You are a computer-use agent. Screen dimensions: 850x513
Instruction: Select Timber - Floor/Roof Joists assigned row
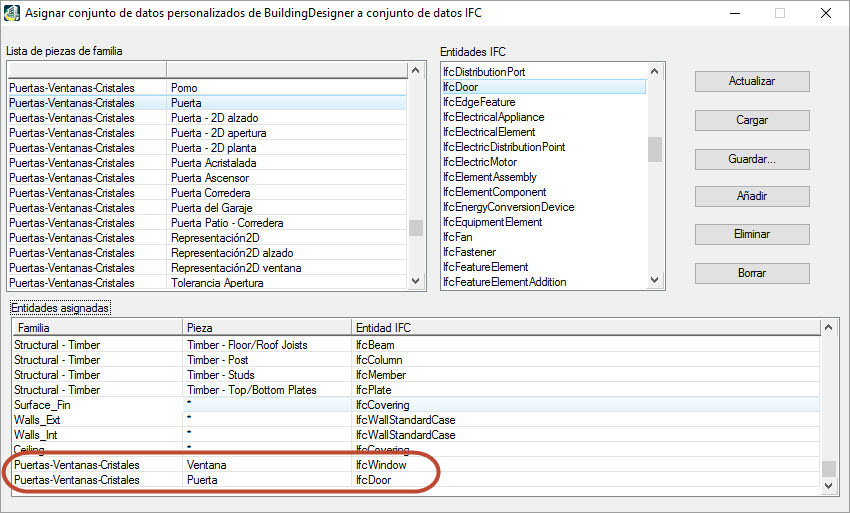416,345
